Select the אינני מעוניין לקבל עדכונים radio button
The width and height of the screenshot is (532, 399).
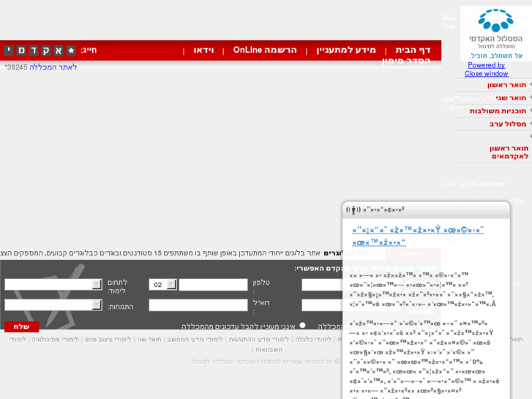pos(303,325)
